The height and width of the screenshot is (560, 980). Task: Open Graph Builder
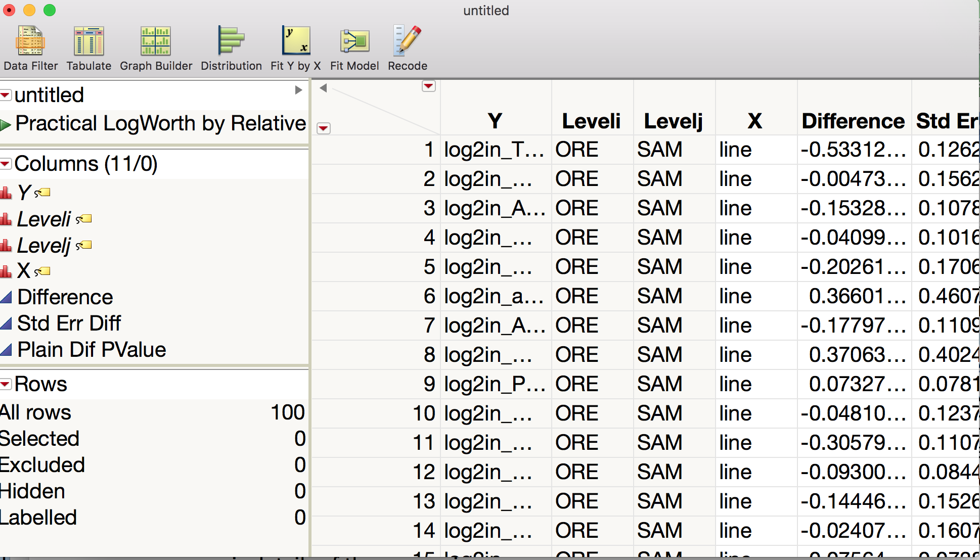(x=155, y=45)
